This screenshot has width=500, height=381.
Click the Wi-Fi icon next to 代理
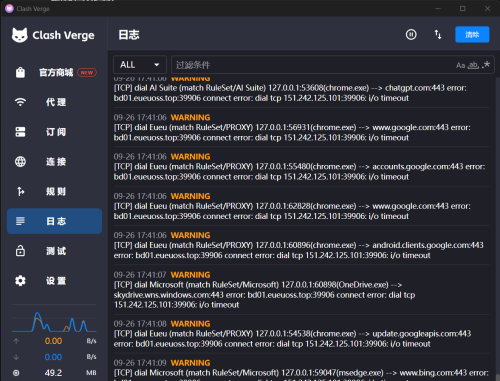(x=20, y=102)
